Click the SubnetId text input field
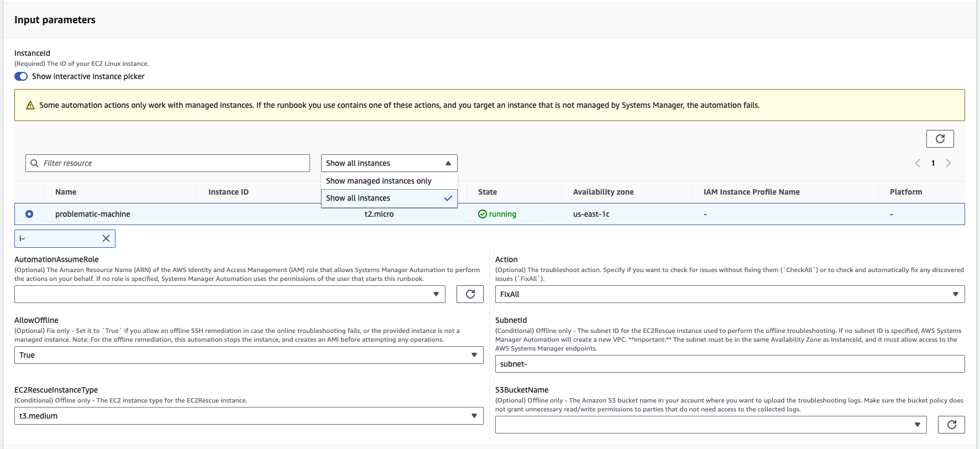 pos(730,364)
